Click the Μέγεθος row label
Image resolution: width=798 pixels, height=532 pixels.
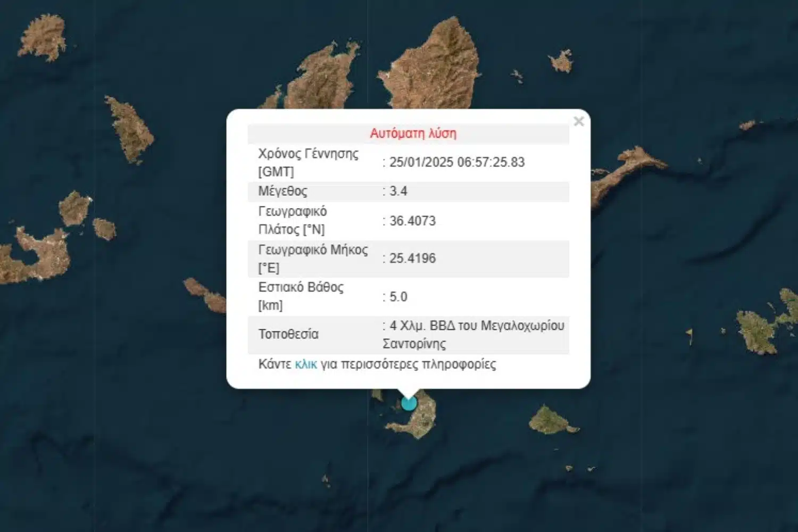coord(282,192)
